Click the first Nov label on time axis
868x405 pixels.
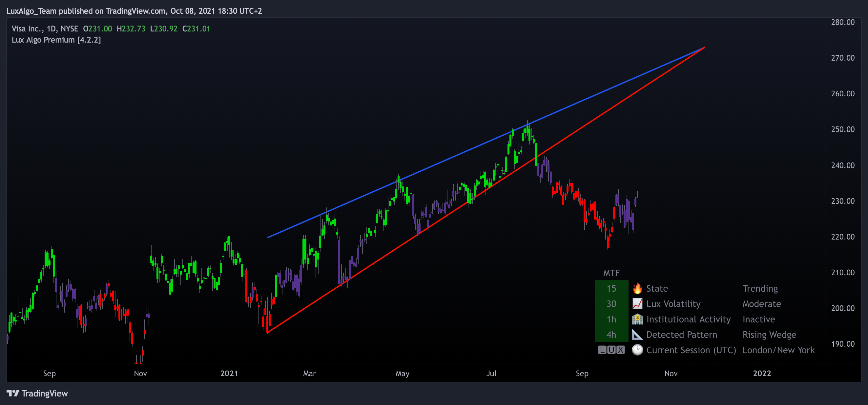coord(140,373)
